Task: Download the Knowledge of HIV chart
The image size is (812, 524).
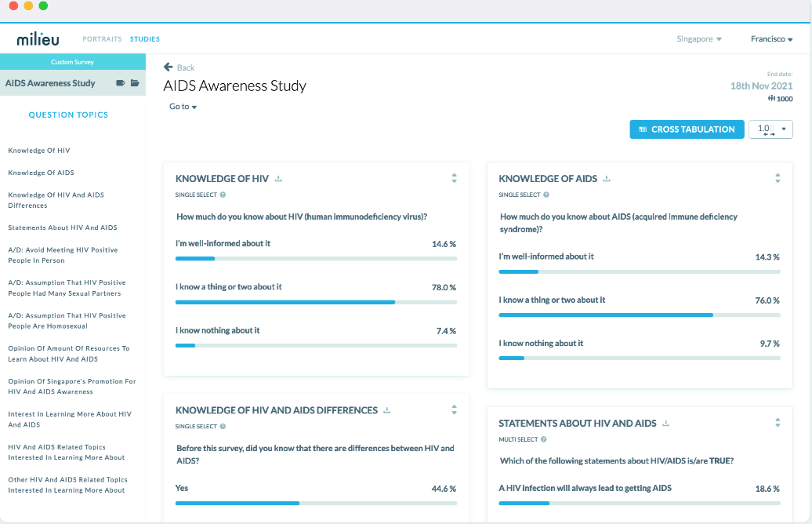Action: (278, 179)
